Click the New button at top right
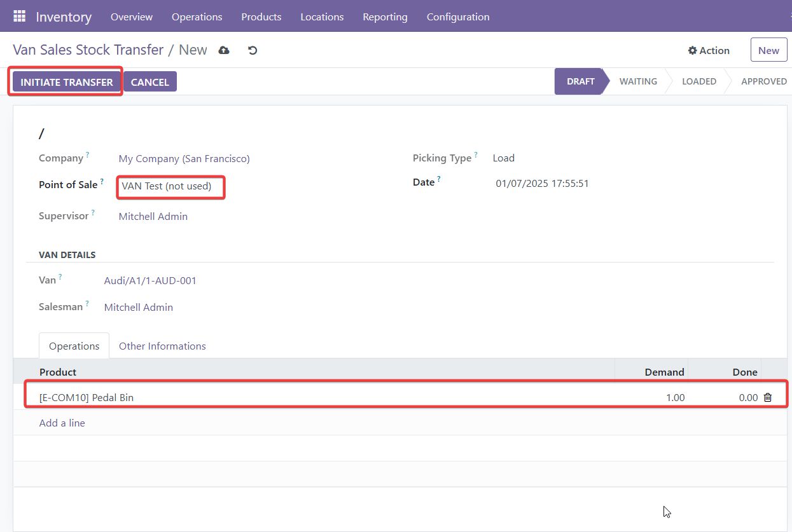This screenshot has width=792, height=532. click(x=768, y=50)
